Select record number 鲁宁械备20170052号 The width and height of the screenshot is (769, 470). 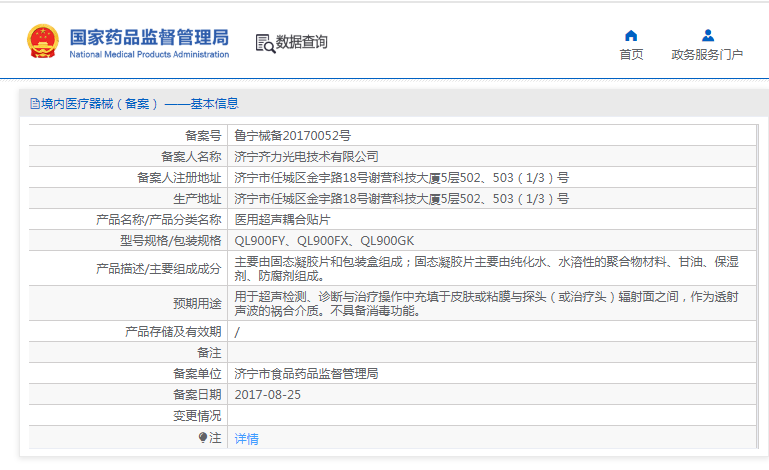pyautogui.click(x=292, y=135)
